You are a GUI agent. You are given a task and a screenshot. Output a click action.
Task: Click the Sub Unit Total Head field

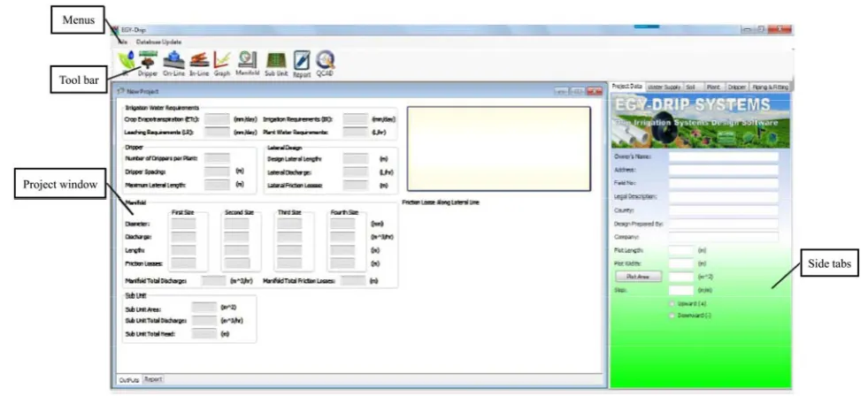point(204,333)
